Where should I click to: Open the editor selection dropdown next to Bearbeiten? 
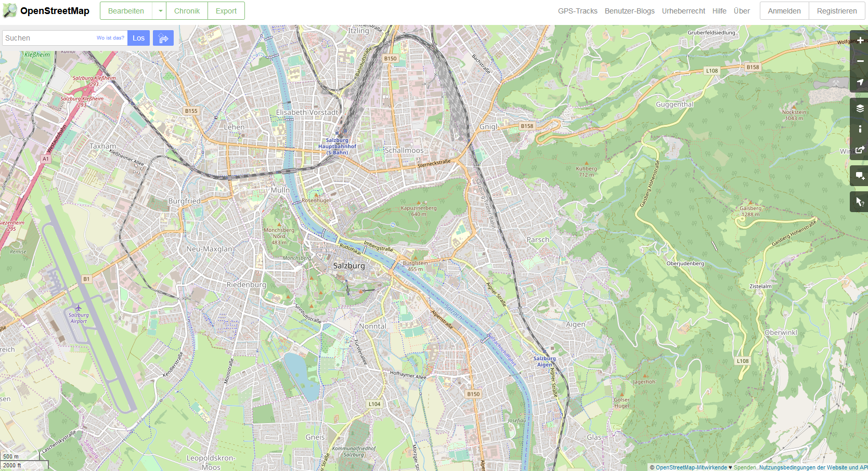(160, 10)
